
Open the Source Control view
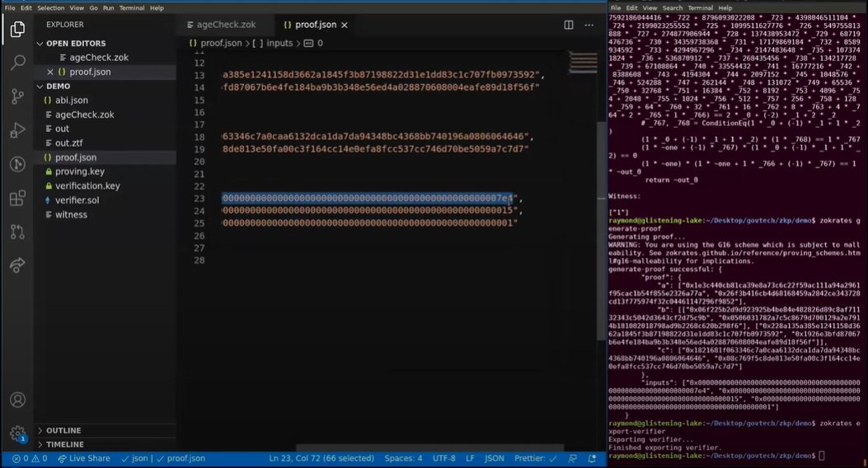[x=17, y=96]
